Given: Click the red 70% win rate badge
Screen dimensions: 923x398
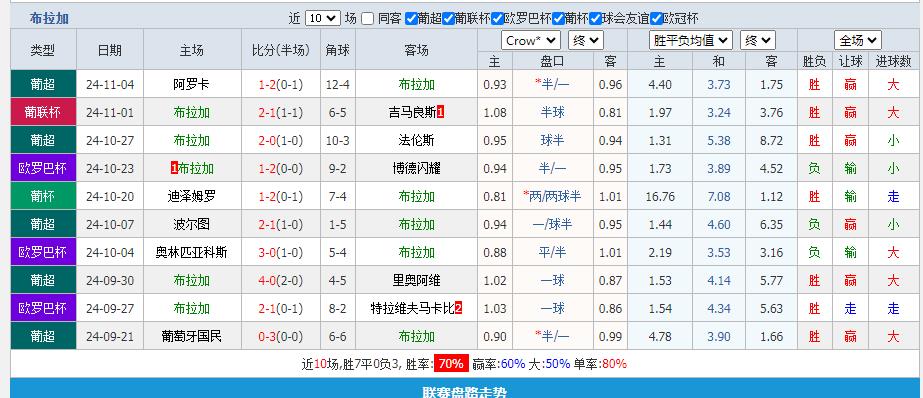Looking at the screenshot, I should [451, 364].
